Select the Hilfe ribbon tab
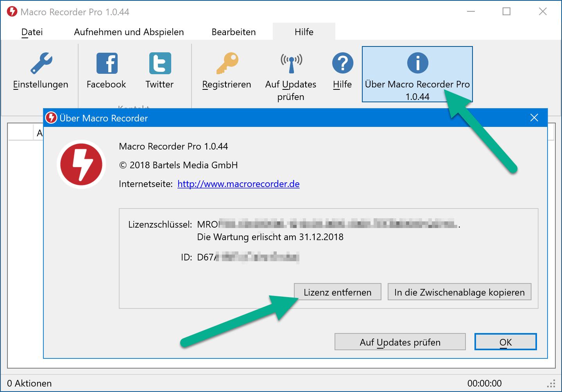The width and height of the screenshot is (562, 392). click(x=304, y=32)
